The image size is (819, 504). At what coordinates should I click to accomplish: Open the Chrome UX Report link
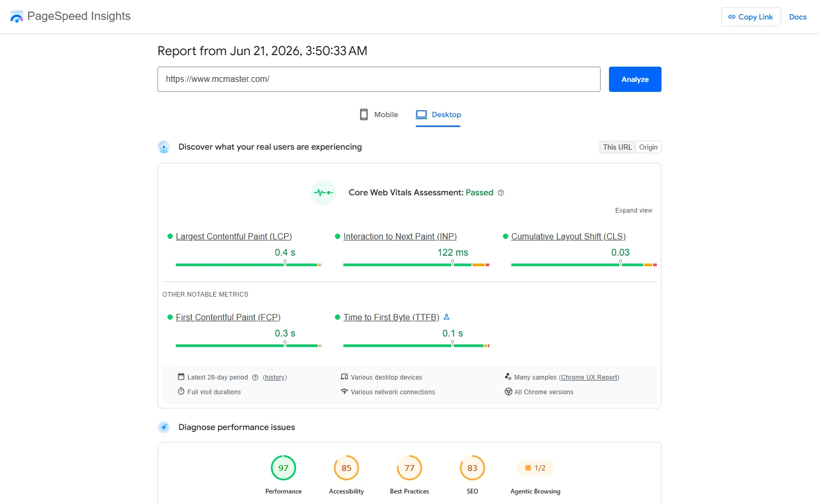[x=589, y=377]
